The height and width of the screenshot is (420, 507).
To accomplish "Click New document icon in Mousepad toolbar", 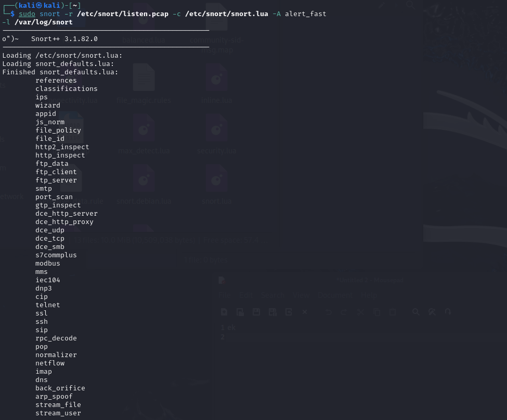I will (x=224, y=312).
